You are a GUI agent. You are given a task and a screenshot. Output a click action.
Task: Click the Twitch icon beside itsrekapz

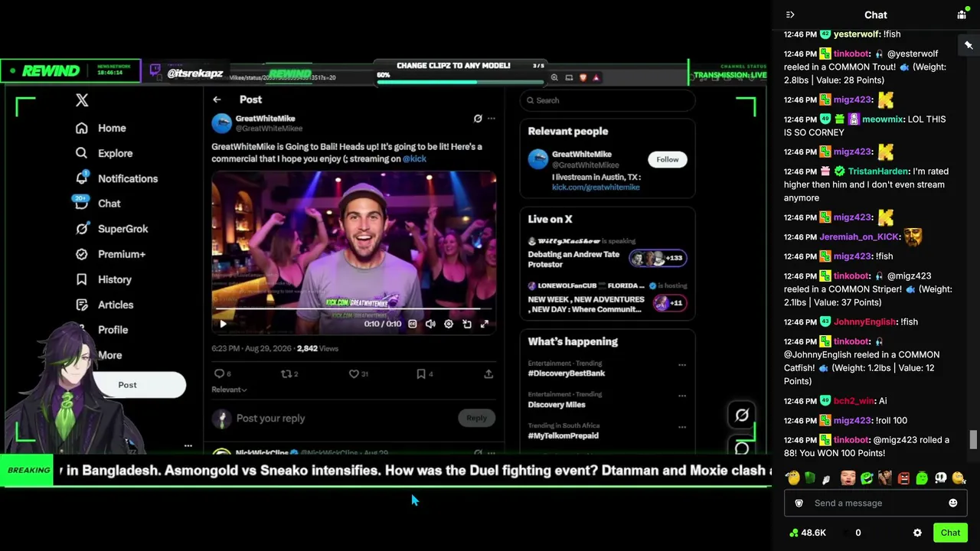[155, 71]
